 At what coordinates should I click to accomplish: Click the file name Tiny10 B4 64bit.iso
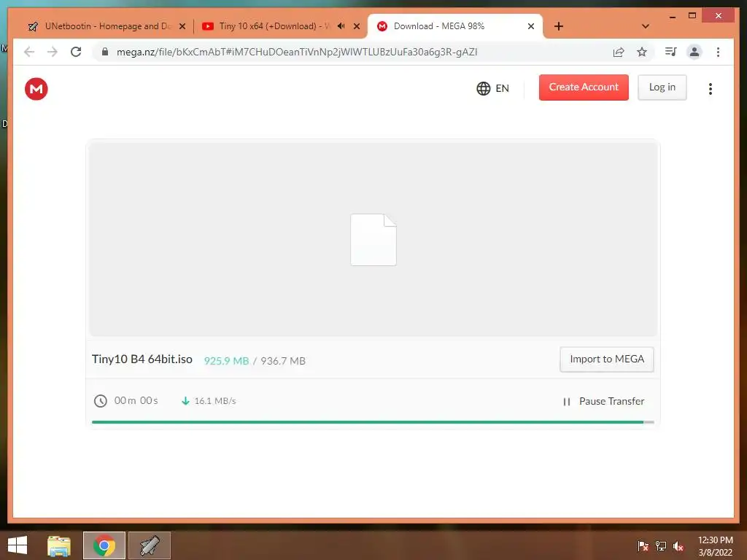(142, 359)
